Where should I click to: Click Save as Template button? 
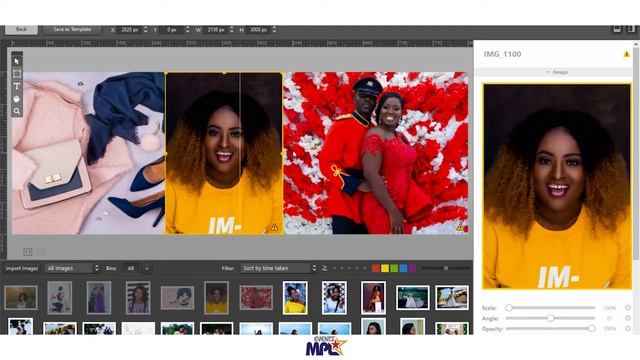(x=72, y=29)
